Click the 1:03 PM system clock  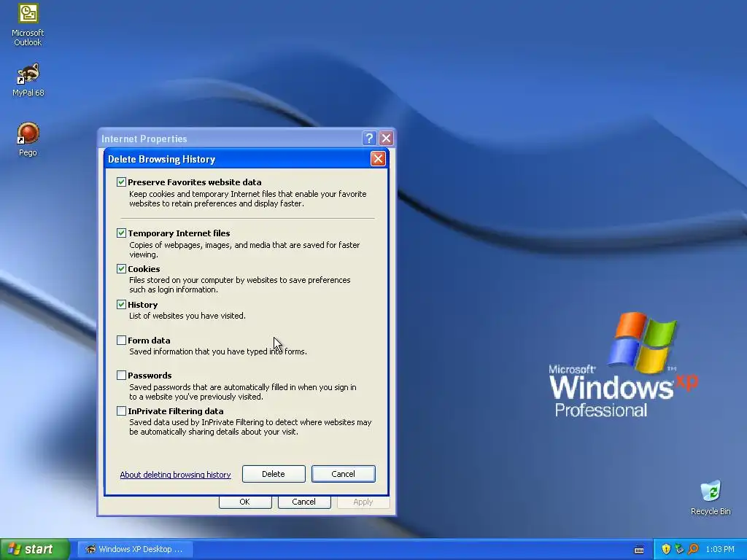click(x=720, y=550)
